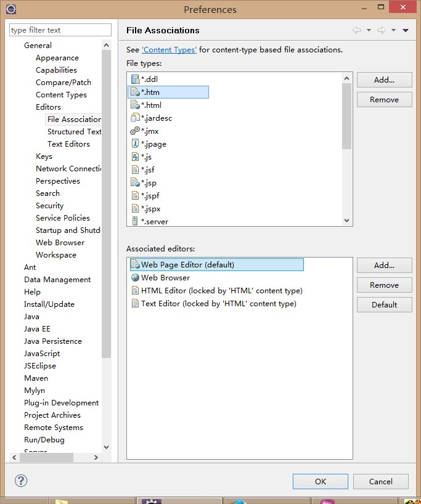Click the type filter text field
Screen dimensions: 421x504
(60, 30)
